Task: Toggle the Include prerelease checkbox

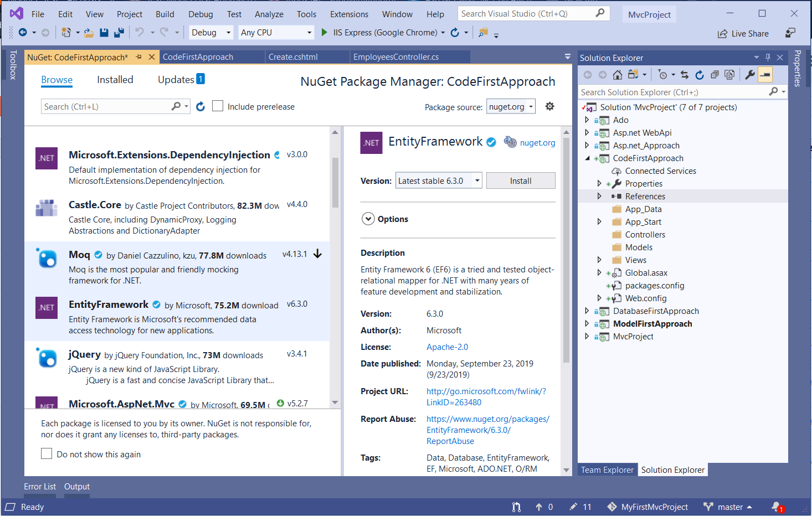Action: coord(218,106)
